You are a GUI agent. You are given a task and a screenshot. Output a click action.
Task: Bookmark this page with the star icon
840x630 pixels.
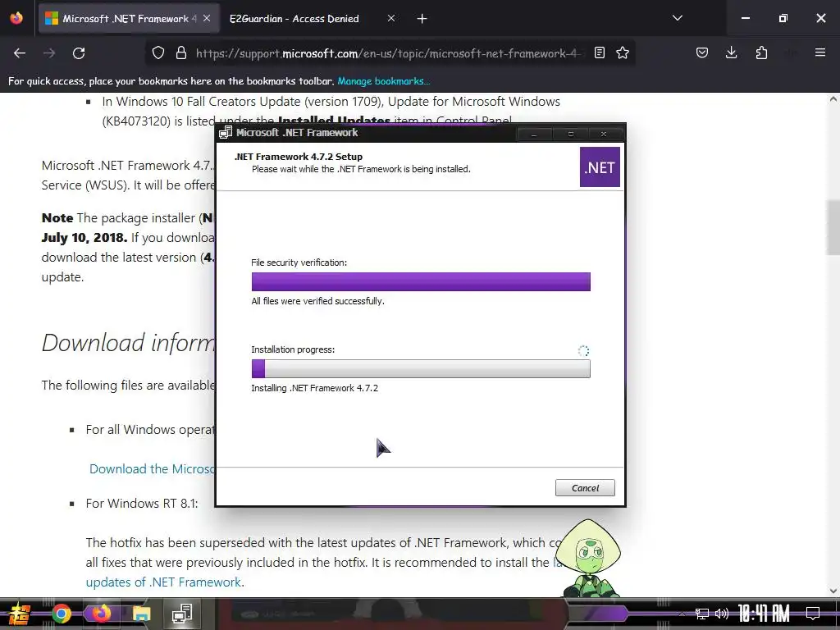[623, 52]
